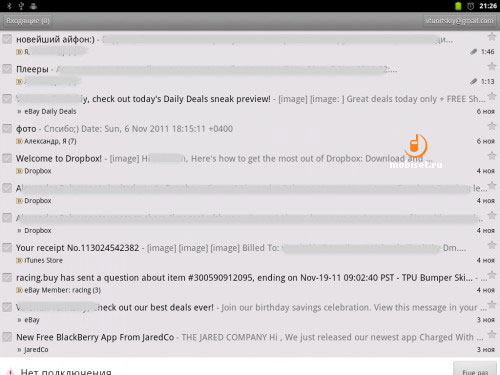The height and width of the screenshot is (375, 500).
Task: Check the "новейший айфон:)" email checkbox
Action: (x=7, y=39)
